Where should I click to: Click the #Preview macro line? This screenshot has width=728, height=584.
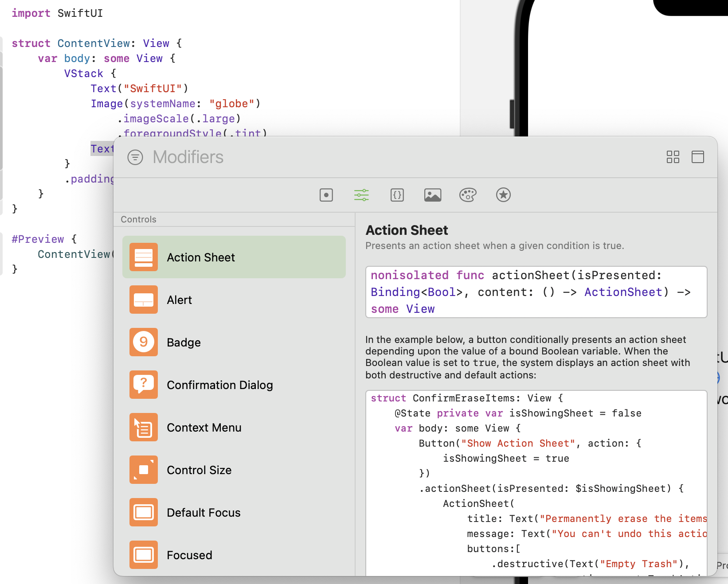pos(44,239)
